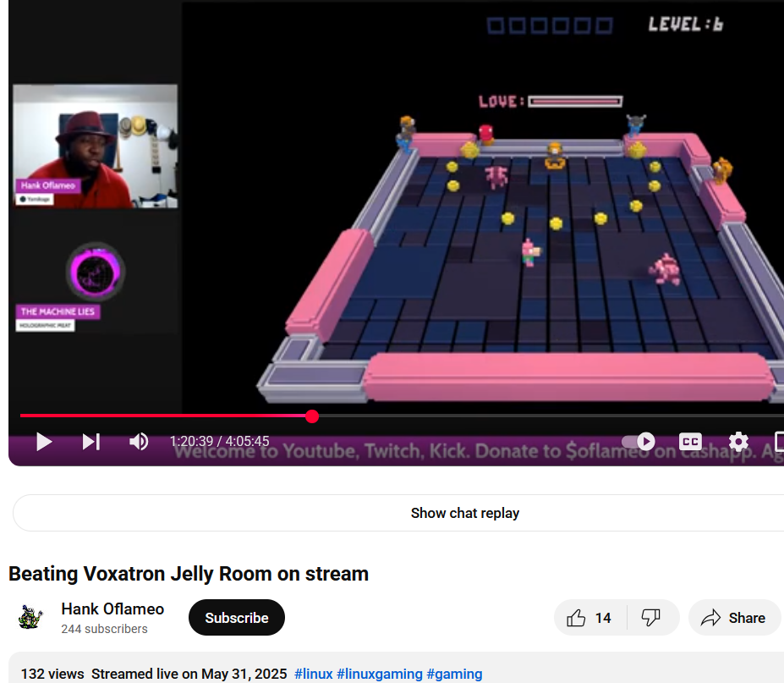Click Streamed live on May 31, 2025
The width and height of the screenshot is (784, 683).
189,674
